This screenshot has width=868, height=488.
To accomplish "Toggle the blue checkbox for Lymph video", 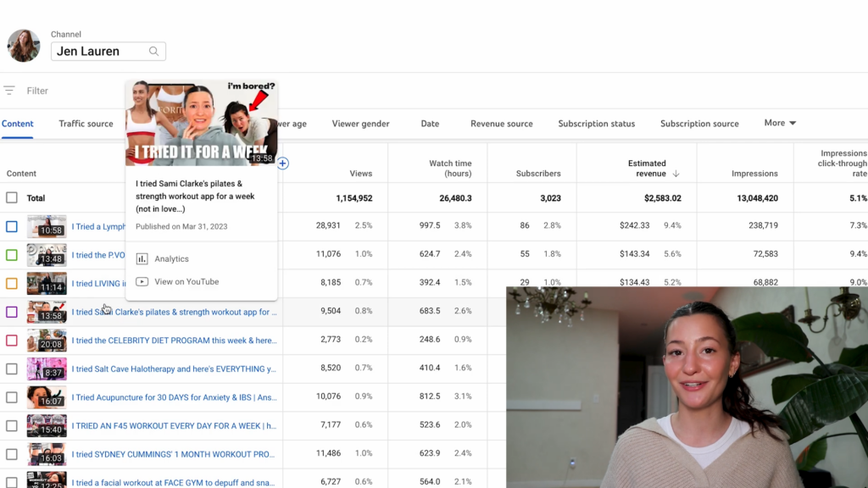I will pos(12,227).
